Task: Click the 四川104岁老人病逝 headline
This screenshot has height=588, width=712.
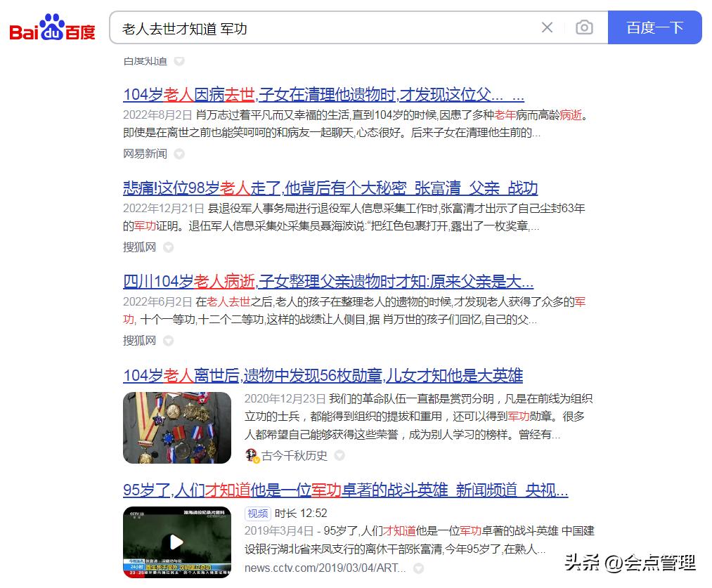Action: [328, 282]
